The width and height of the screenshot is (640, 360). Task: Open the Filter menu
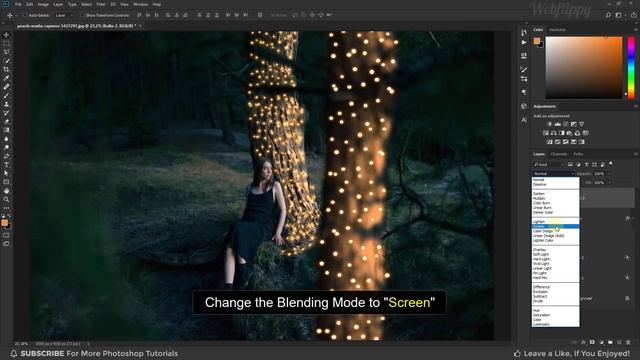pos(101,4)
